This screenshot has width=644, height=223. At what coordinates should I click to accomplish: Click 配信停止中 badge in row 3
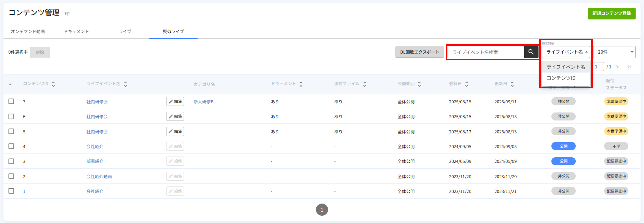(x=616, y=161)
